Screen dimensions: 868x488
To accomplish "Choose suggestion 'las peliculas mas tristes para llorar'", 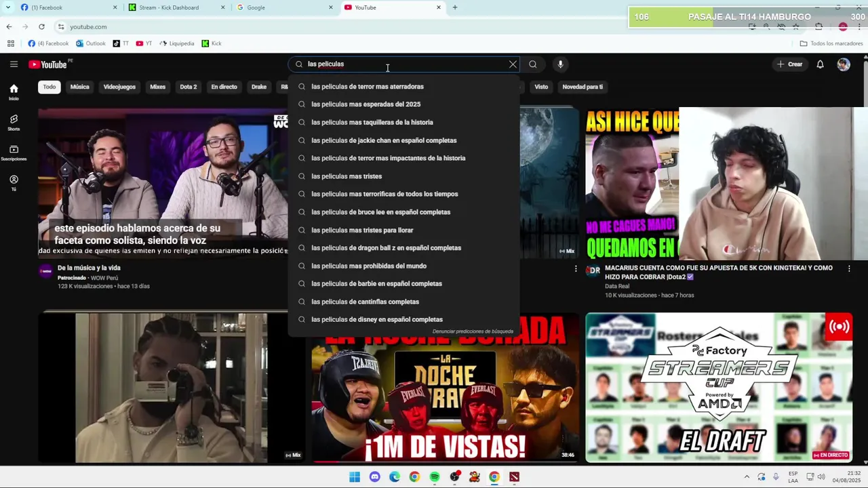I will tap(404, 230).
